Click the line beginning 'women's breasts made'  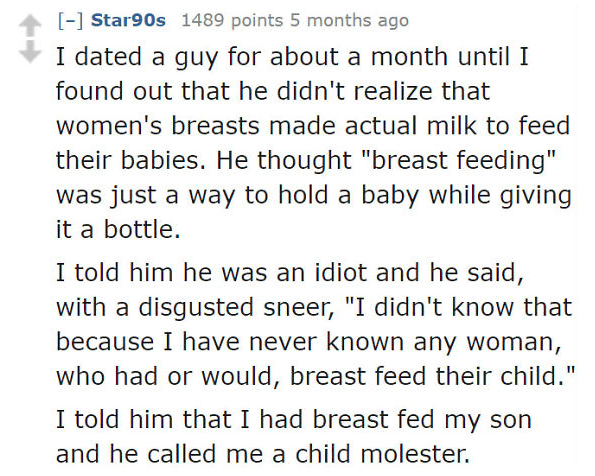click(313, 126)
